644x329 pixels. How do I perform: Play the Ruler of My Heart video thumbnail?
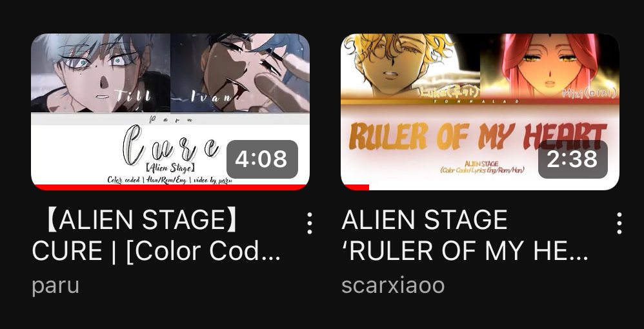click(x=479, y=112)
